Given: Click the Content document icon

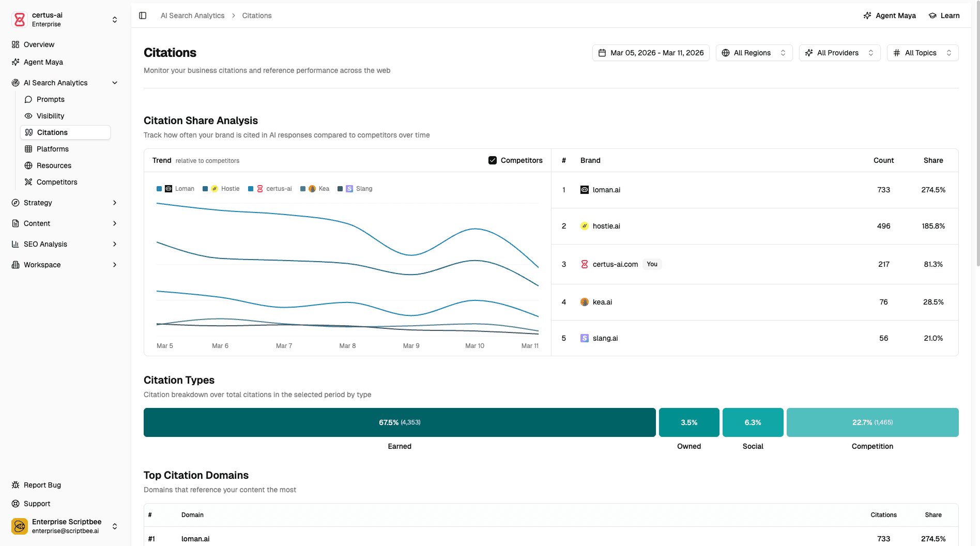Looking at the screenshot, I should (16, 223).
